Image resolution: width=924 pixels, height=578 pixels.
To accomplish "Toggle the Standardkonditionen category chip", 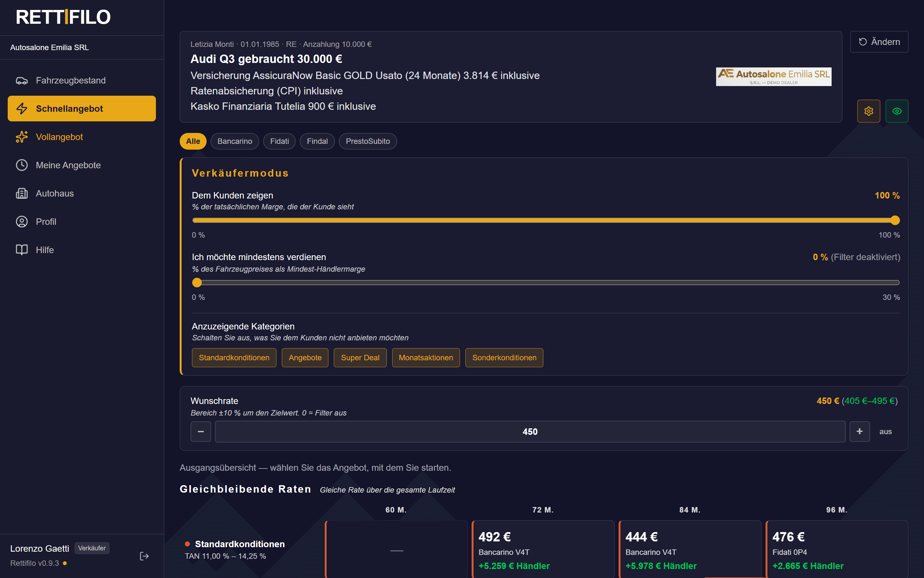I will (x=234, y=358).
